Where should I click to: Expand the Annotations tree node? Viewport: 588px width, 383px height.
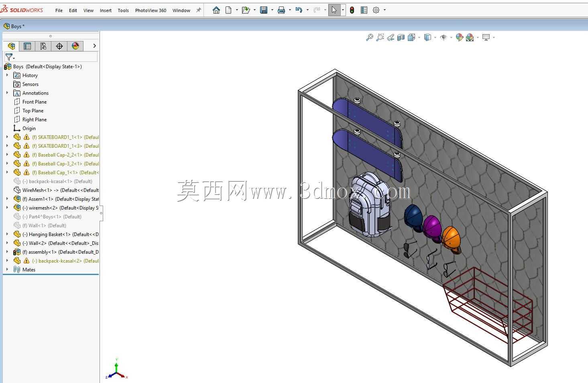click(x=7, y=93)
